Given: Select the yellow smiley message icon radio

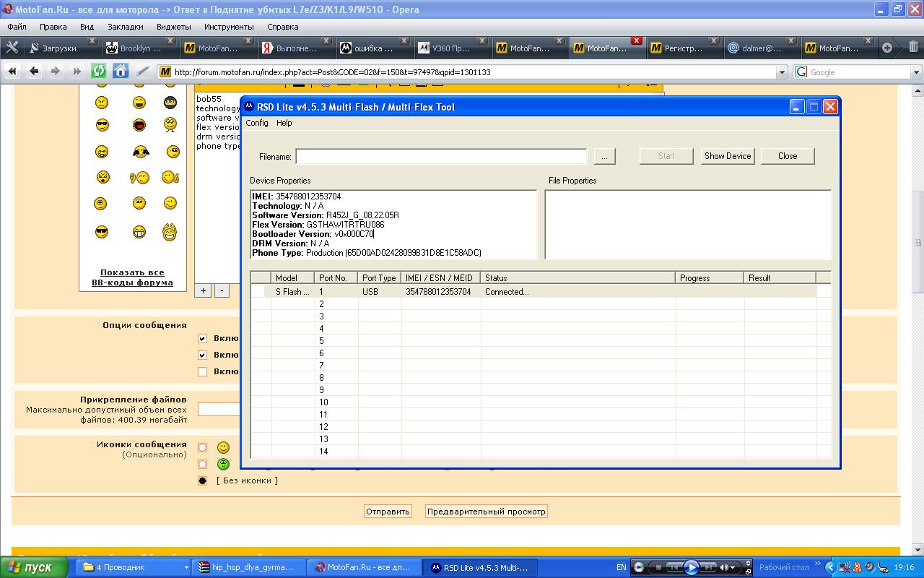Looking at the screenshot, I should click(x=202, y=448).
